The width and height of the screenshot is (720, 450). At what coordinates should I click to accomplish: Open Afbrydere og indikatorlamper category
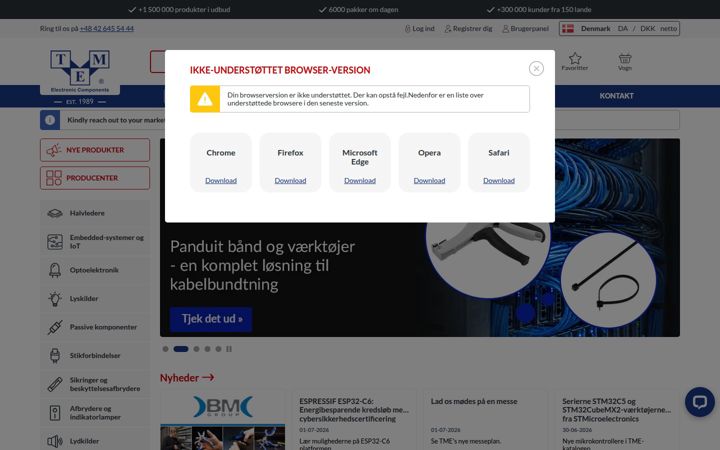pos(95,413)
